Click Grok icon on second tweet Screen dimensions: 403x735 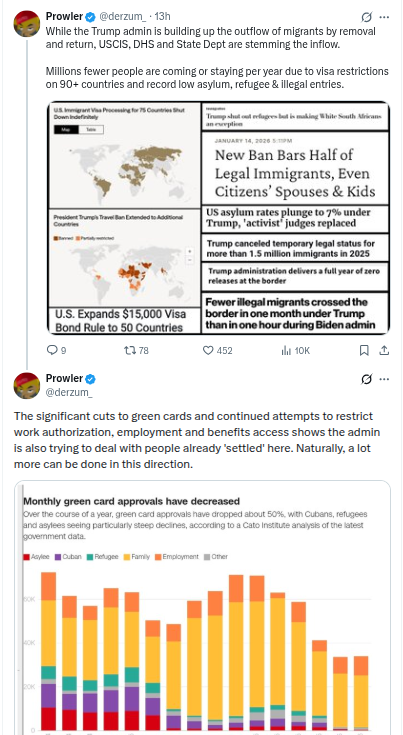pos(366,379)
